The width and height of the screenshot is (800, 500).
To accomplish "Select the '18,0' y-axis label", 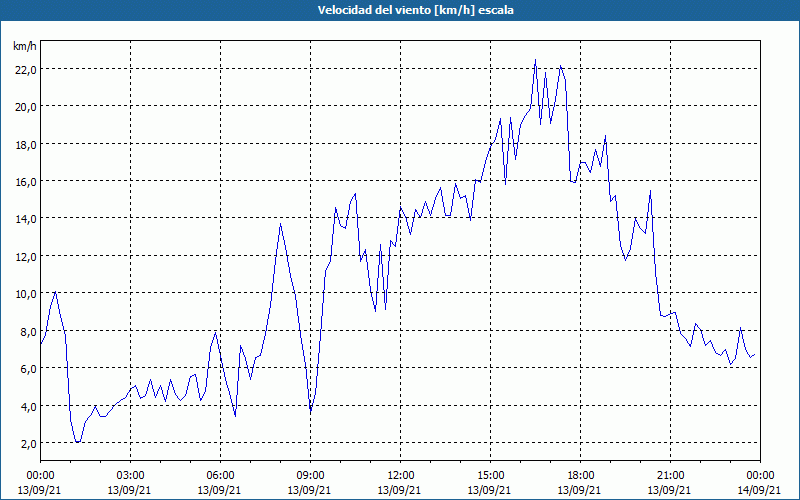I will (26, 144).
